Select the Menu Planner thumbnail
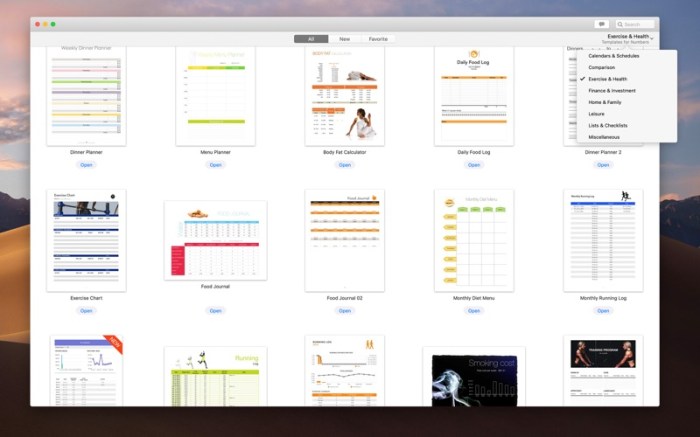 [x=216, y=96]
